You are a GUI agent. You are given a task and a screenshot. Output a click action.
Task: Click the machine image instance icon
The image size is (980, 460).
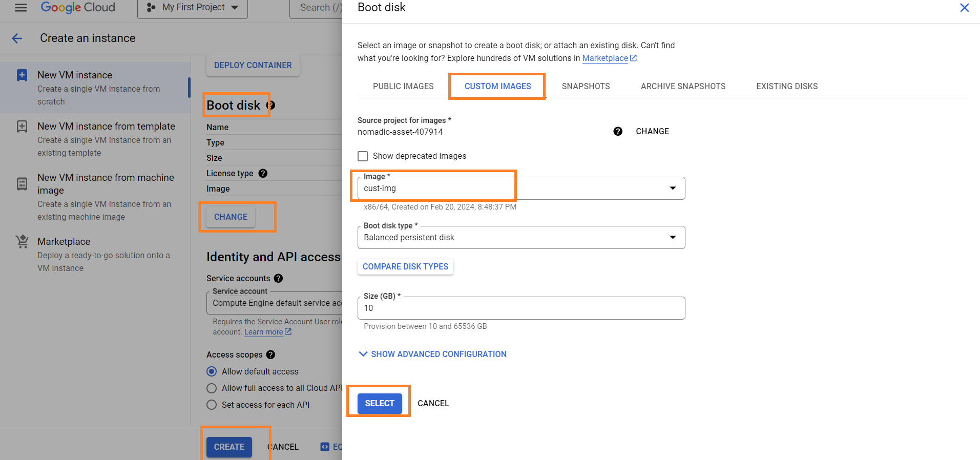click(x=22, y=184)
